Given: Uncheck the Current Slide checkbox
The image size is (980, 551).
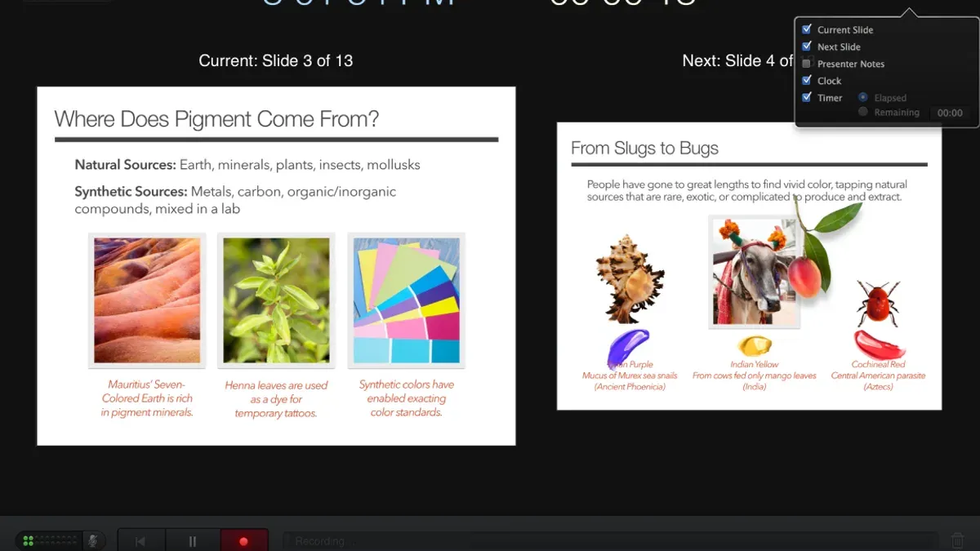Looking at the screenshot, I should [807, 29].
